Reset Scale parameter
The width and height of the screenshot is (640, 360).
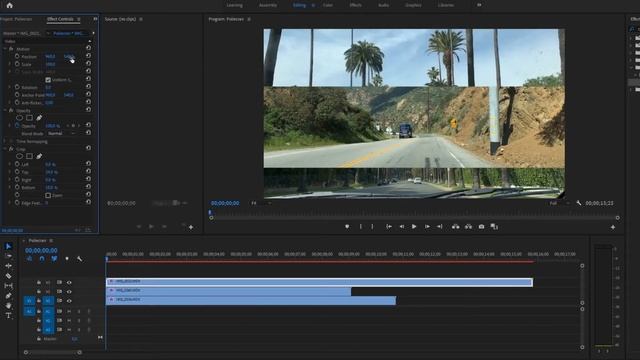tap(88, 64)
